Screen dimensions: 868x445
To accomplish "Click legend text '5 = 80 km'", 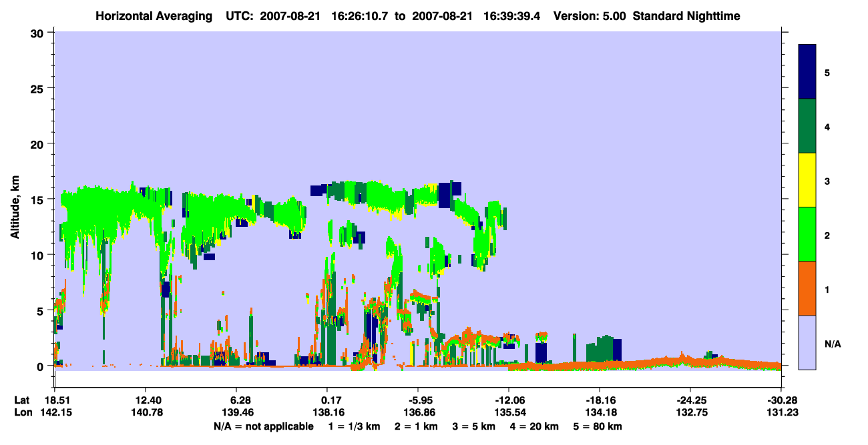I will click(x=599, y=426).
